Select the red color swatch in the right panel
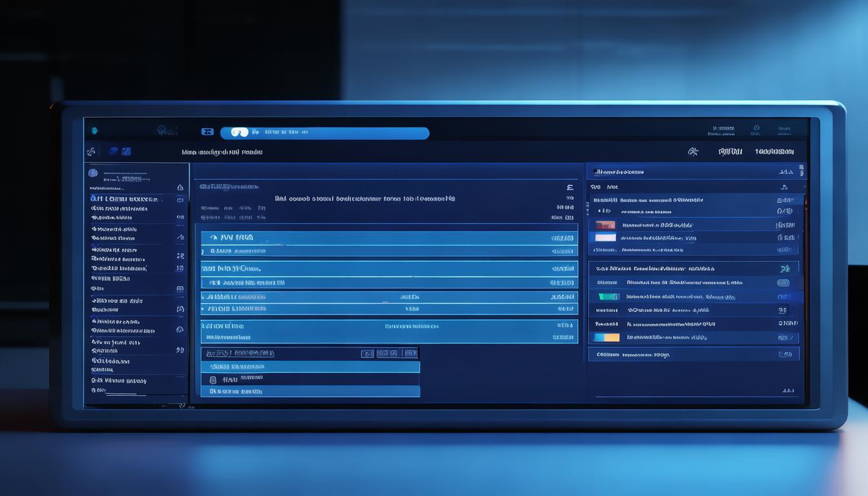The height and width of the screenshot is (496, 868). click(x=605, y=225)
